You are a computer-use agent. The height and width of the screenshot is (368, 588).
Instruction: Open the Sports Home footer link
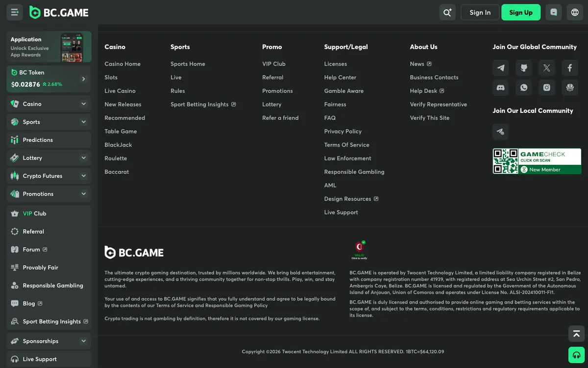188,64
